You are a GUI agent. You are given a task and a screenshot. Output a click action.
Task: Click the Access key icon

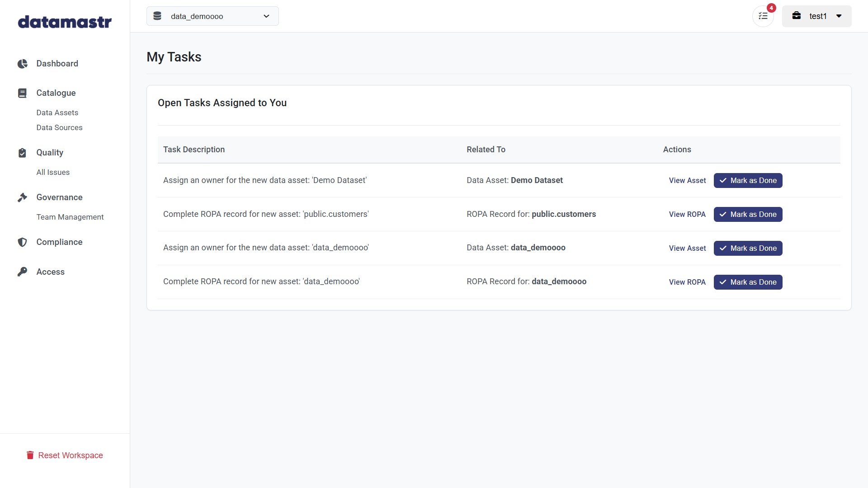(x=22, y=272)
